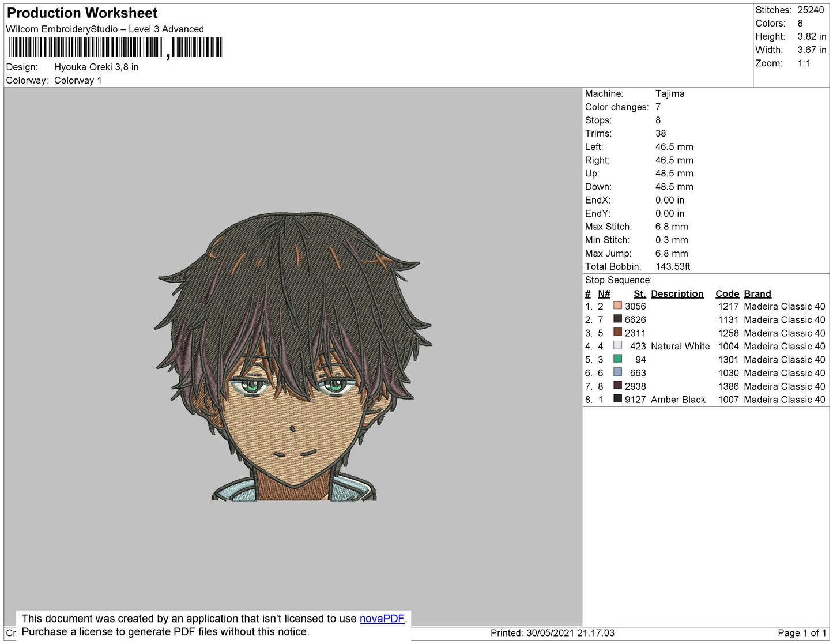Click the Oreki embroidery design preview
The height and width of the screenshot is (644, 833).
(293, 356)
